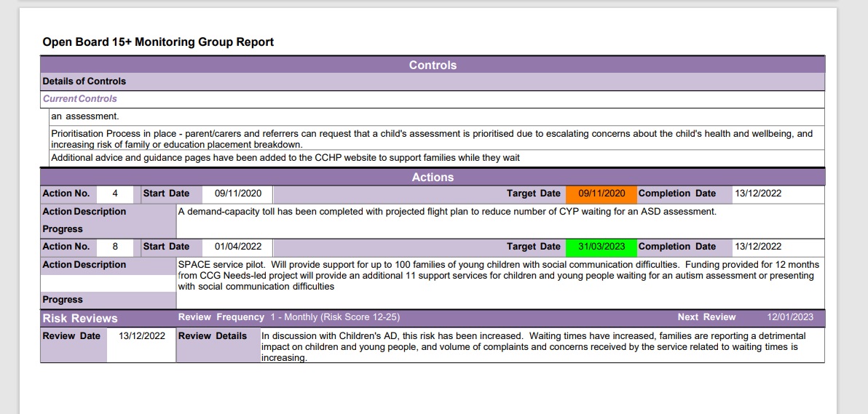This screenshot has height=414, width=868.
Task: Select the purple Actions section header
Action: point(433,177)
